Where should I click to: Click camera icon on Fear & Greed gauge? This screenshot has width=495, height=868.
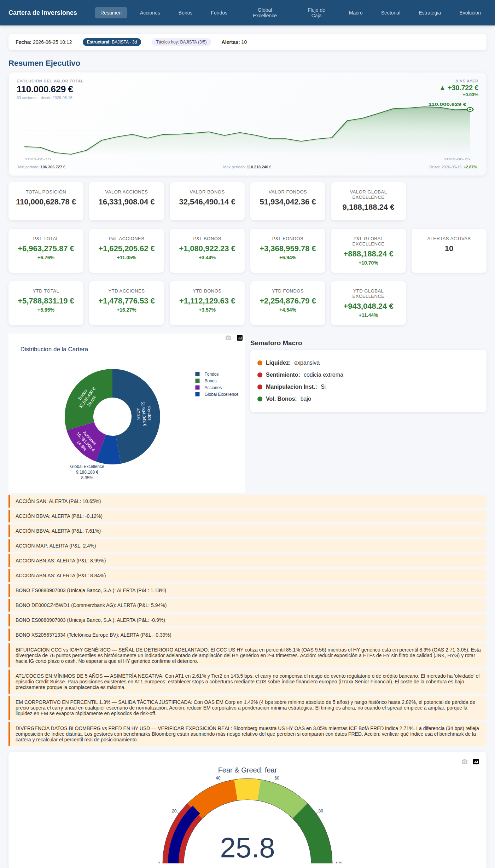(465, 762)
